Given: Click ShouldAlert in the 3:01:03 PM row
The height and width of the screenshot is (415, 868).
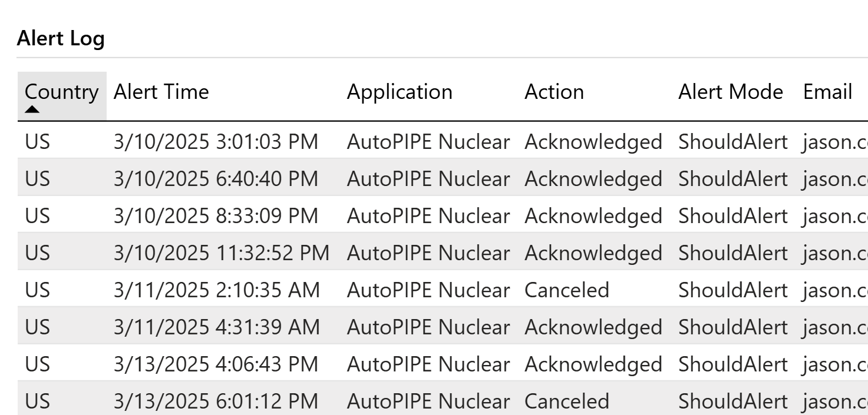Looking at the screenshot, I should coord(732,141).
